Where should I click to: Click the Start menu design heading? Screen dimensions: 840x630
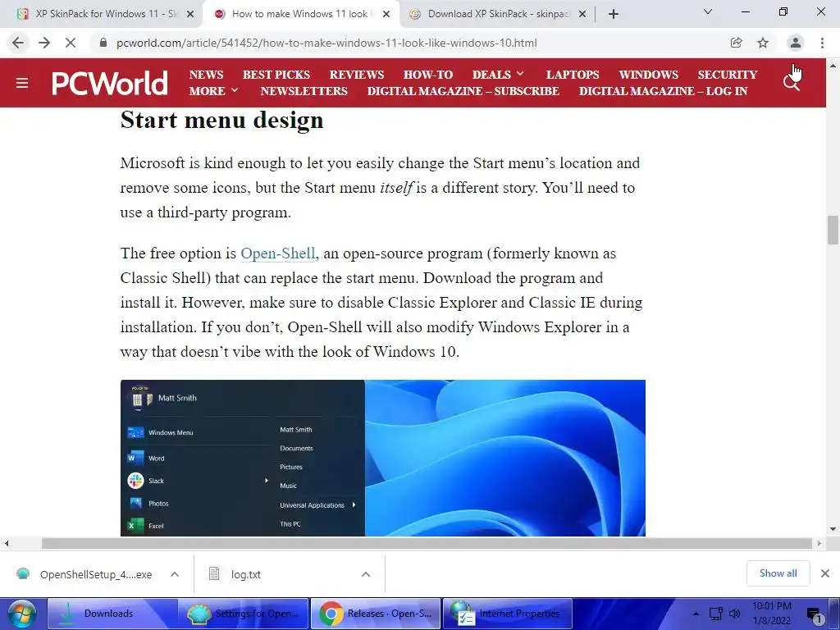[x=221, y=120]
